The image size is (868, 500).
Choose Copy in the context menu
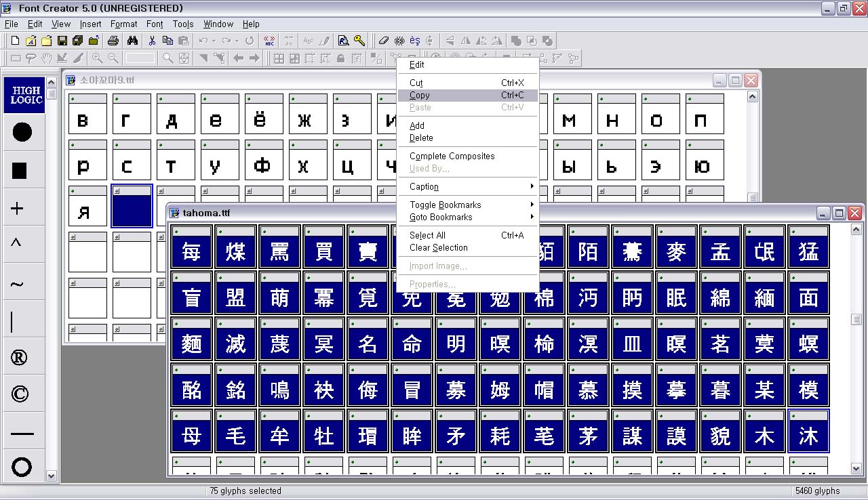(x=467, y=96)
